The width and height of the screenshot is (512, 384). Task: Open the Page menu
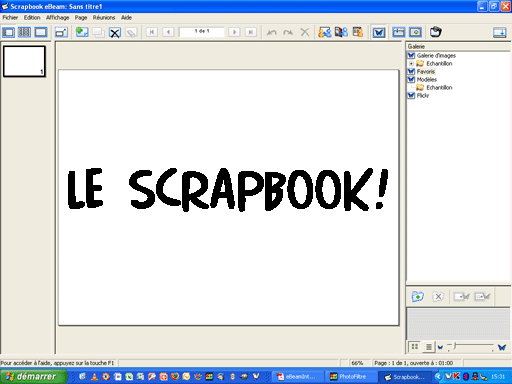coord(81,18)
